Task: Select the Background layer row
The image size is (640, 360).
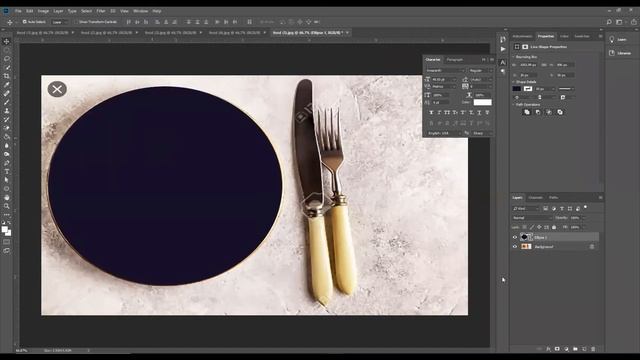Action: (x=556, y=247)
